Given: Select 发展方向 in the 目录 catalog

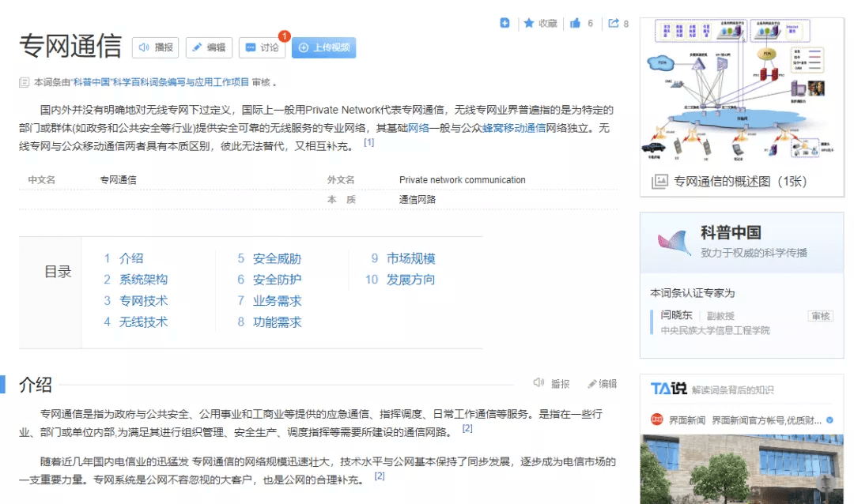Looking at the screenshot, I should point(411,279).
